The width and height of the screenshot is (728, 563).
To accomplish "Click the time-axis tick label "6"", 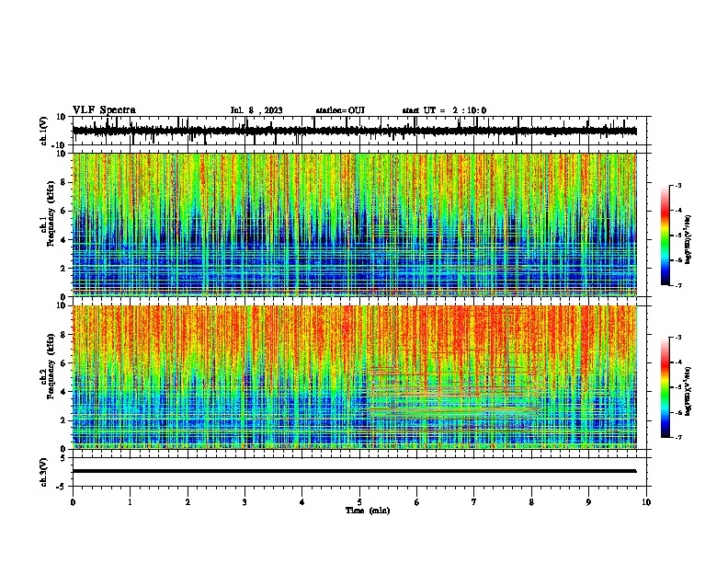I will [x=417, y=502].
